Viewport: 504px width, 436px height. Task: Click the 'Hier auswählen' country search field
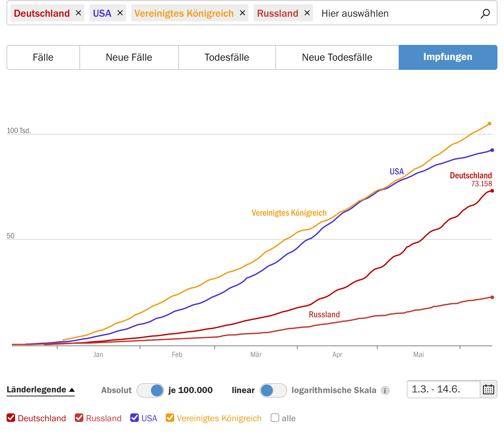click(x=394, y=13)
